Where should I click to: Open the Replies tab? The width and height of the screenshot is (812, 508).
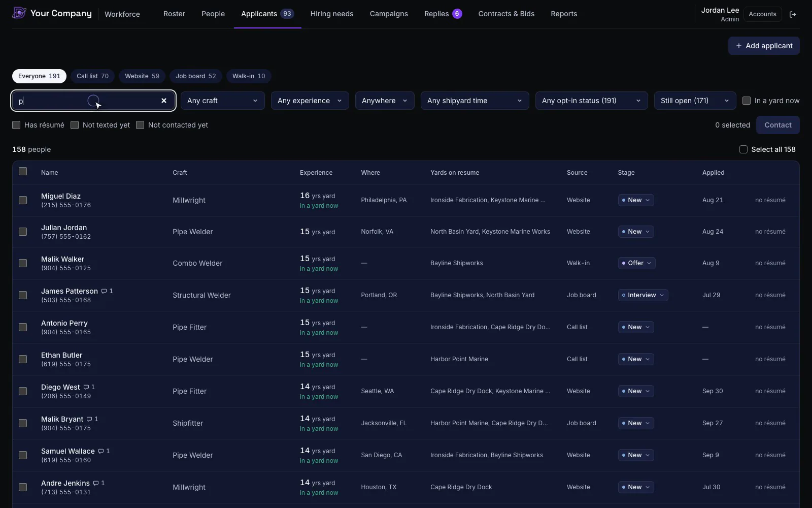(x=443, y=14)
